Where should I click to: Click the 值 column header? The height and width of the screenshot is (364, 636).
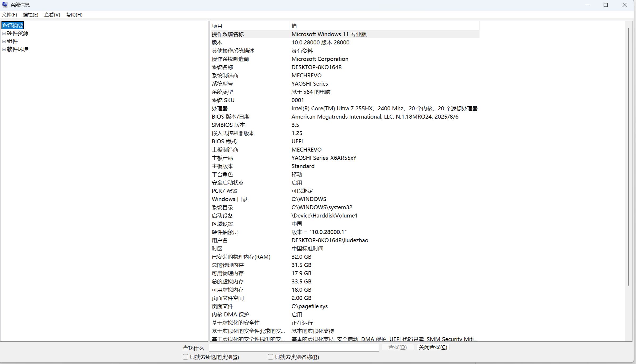(384, 26)
